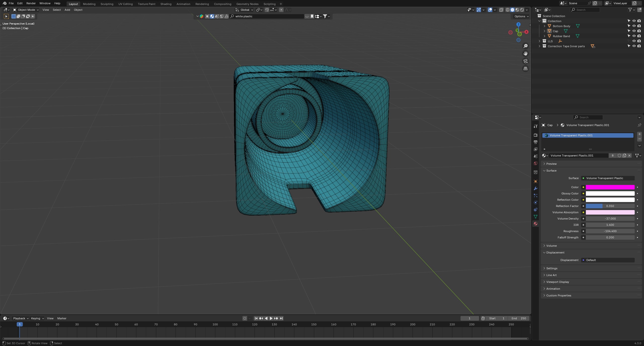Open the viewport Add menu
The width and height of the screenshot is (644, 346).
(x=67, y=10)
